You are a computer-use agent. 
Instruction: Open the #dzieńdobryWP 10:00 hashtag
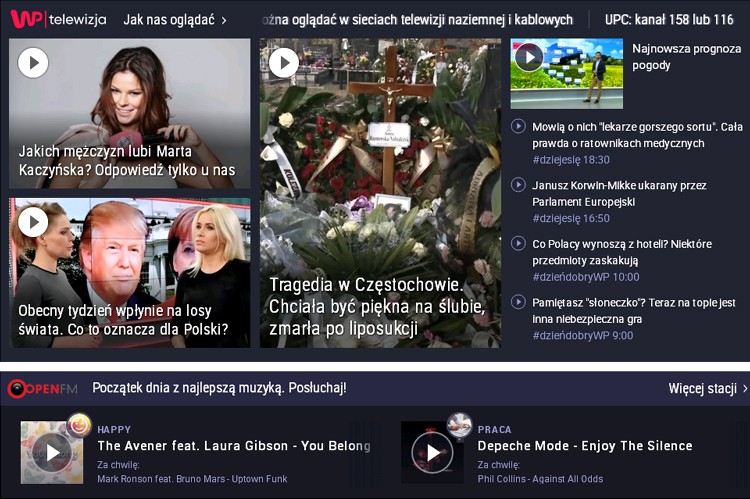[x=585, y=277]
